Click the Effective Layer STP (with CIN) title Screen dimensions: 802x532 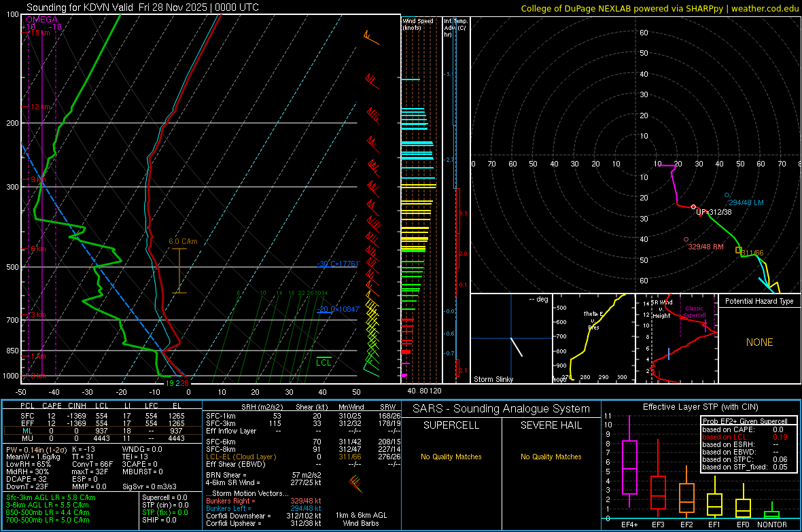tap(701, 407)
